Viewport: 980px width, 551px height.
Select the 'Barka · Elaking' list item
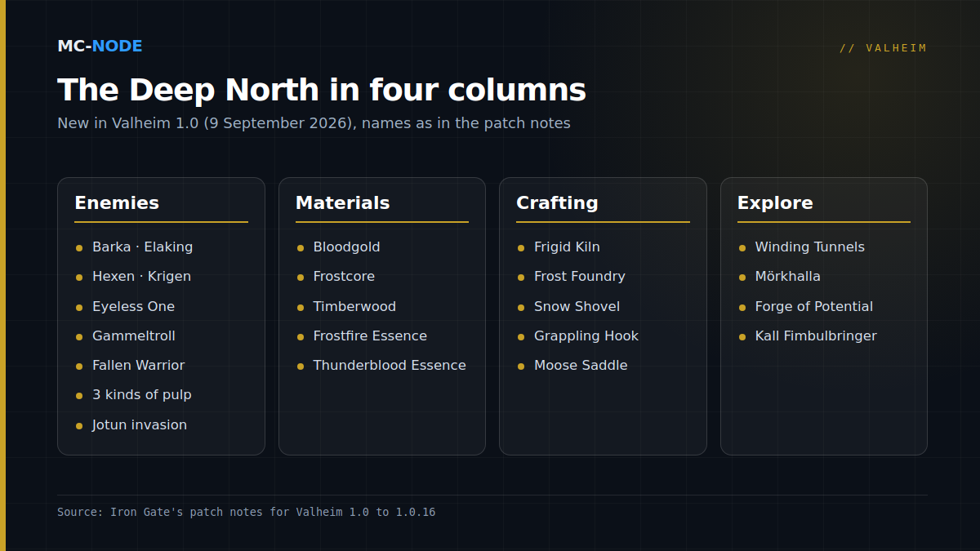tap(142, 247)
